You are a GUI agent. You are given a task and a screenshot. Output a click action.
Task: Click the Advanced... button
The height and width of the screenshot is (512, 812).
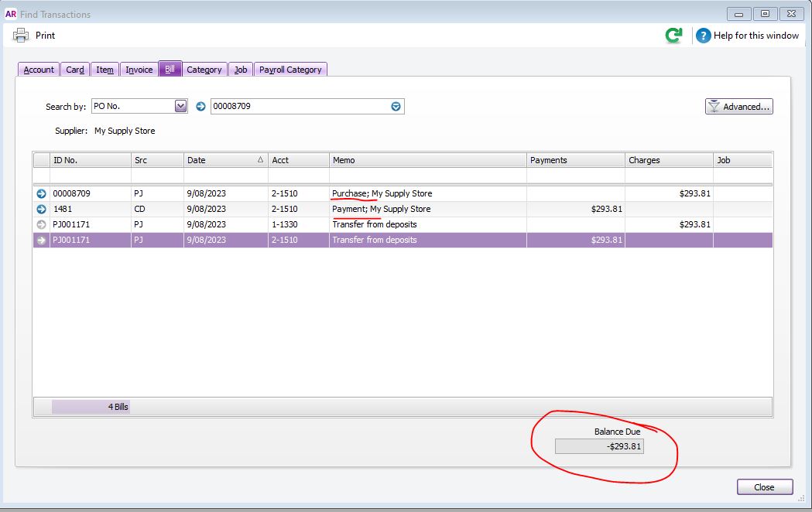pyautogui.click(x=739, y=107)
